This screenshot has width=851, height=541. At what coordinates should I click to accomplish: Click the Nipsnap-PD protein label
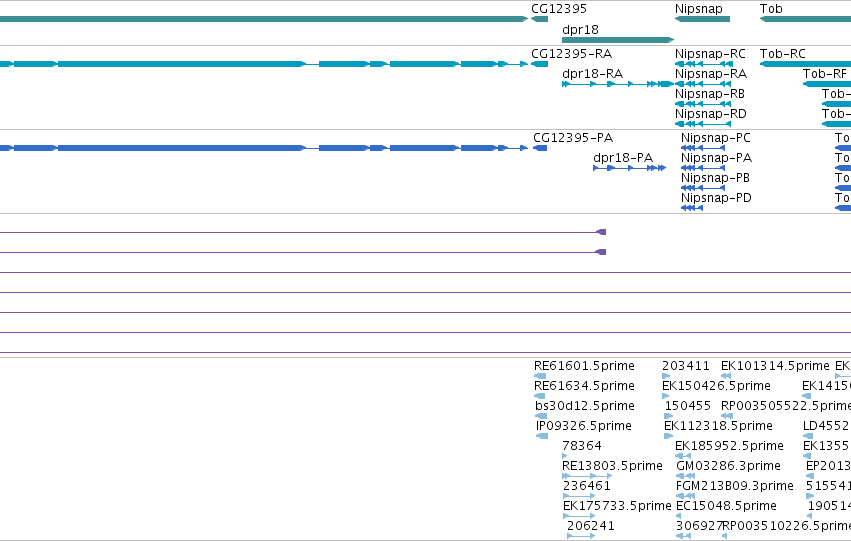716,198
